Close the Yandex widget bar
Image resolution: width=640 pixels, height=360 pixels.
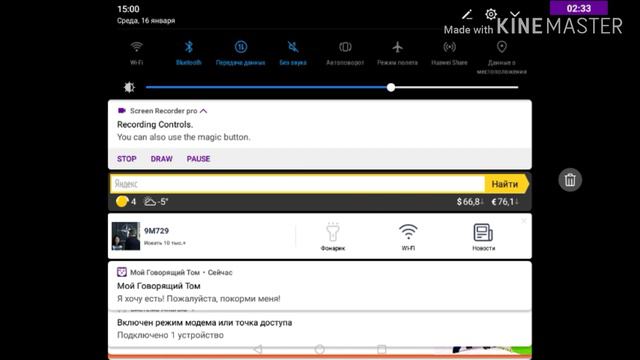coord(524,221)
